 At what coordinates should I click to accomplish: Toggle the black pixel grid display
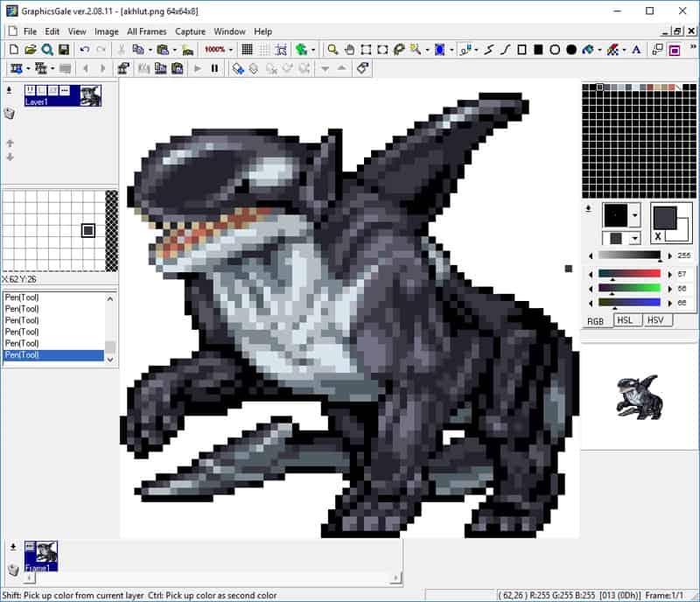coord(247,50)
